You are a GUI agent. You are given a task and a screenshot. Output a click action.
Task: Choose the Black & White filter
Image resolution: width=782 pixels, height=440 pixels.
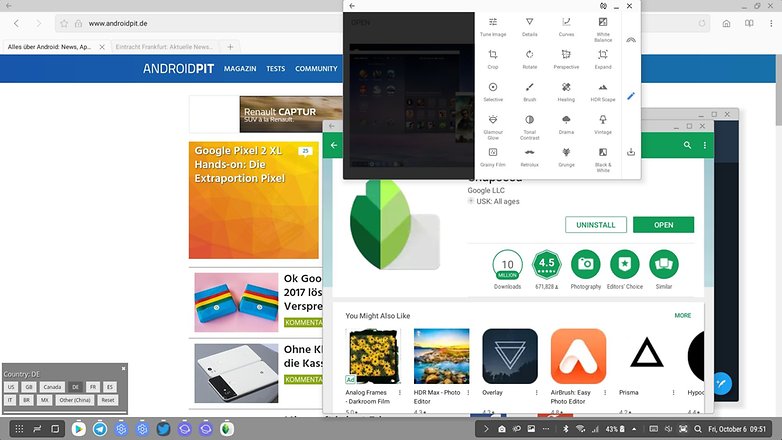click(x=603, y=160)
